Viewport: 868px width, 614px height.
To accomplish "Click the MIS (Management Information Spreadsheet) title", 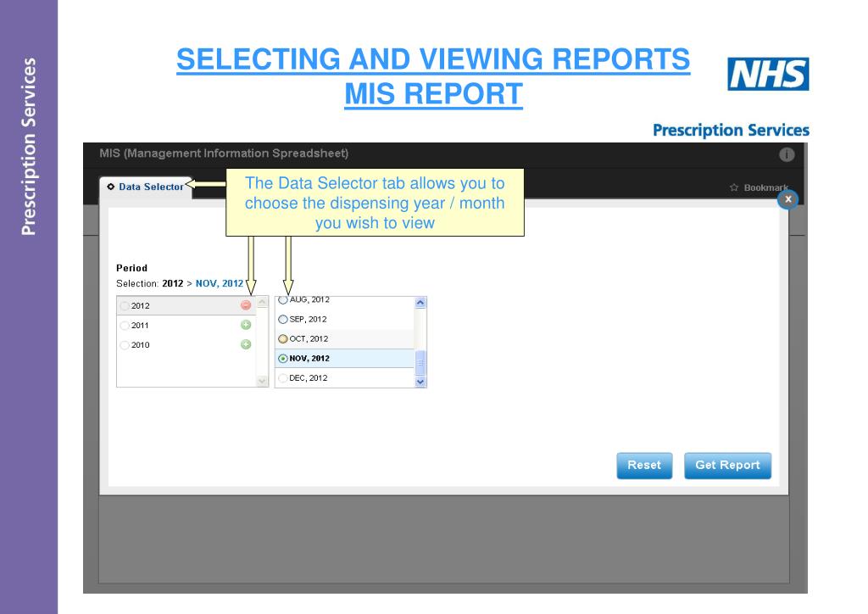I will click(x=224, y=153).
